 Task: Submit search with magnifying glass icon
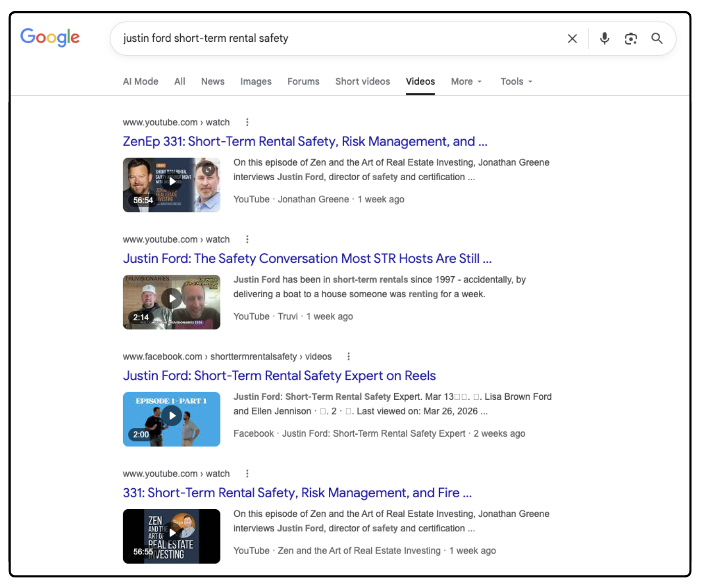point(657,38)
